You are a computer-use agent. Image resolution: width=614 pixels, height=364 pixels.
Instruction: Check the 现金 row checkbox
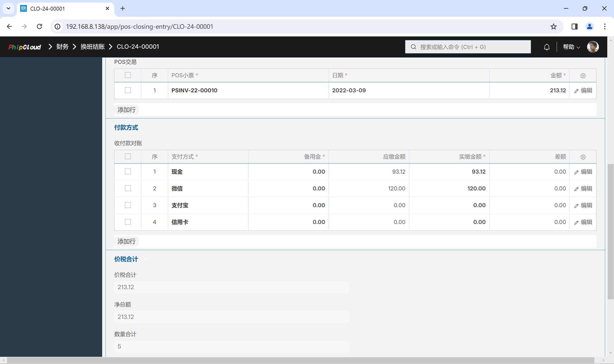(x=128, y=171)
